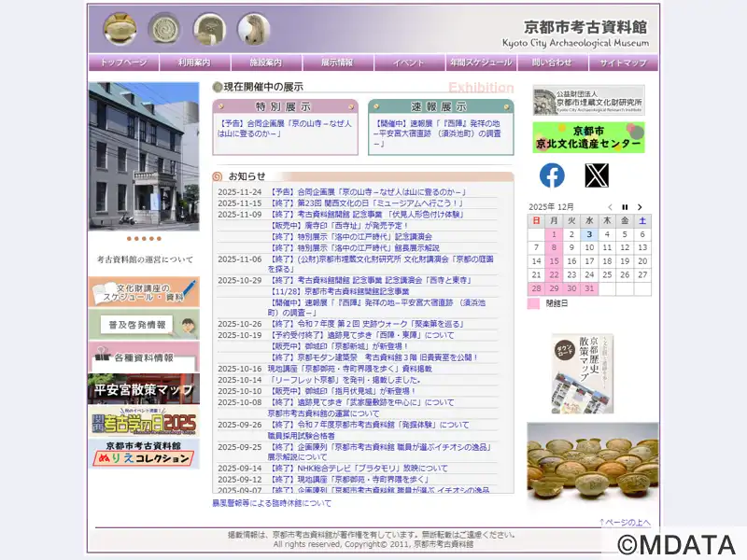The image size is (747, 560).
Task: Open news 職員採用試験合格者 link
Action: coord(301,436)
